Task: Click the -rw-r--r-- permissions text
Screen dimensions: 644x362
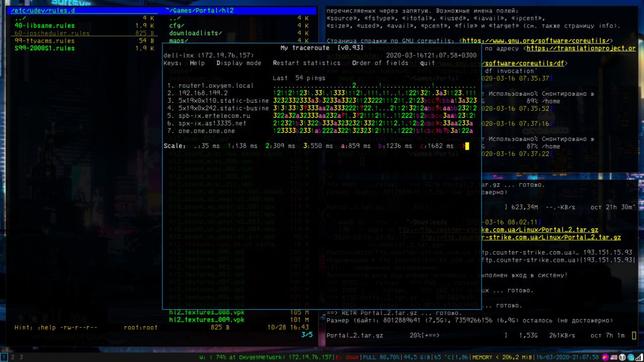Action: click(78, 327)
